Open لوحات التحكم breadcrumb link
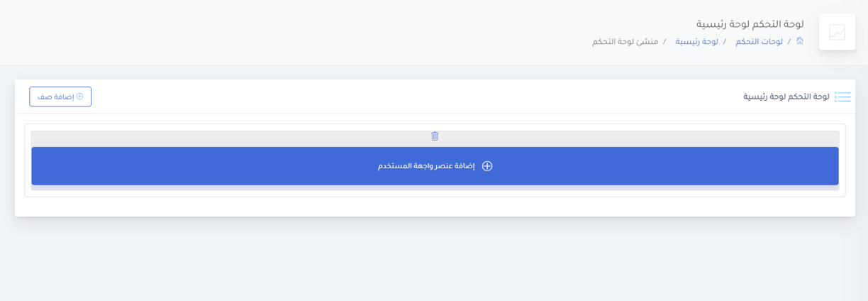The height and width of the screenshot is (301, 868). [759, 42]
